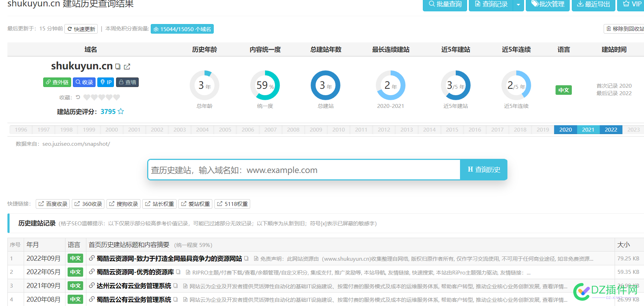Select year 2019 in the timeline

point(543,130)
